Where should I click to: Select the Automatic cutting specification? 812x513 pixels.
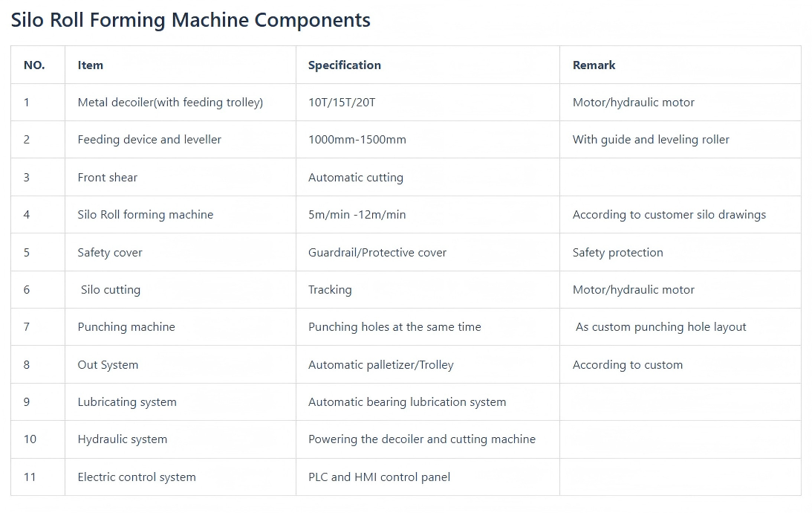(356, 178)
